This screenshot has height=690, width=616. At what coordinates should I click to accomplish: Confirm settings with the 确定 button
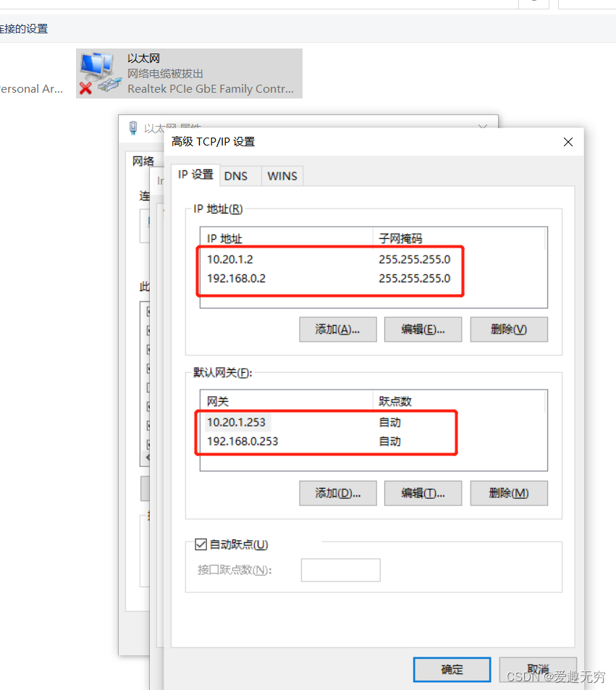pyautogui.click(x=452, y=670)
